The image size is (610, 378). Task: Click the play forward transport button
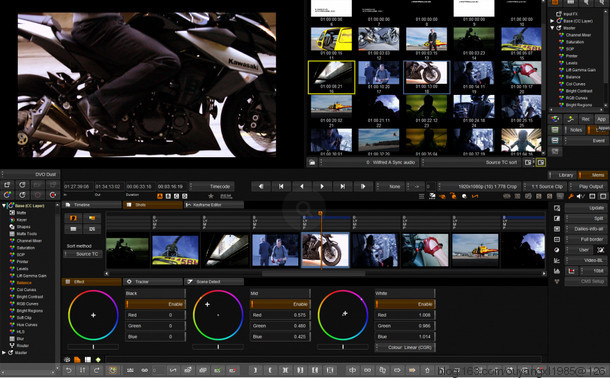[x=322, y=186]
